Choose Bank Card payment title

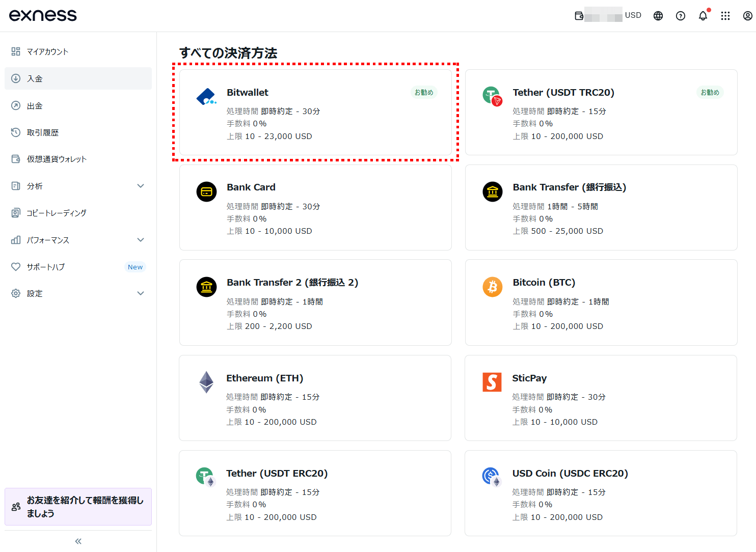click(x=251, y=187)
